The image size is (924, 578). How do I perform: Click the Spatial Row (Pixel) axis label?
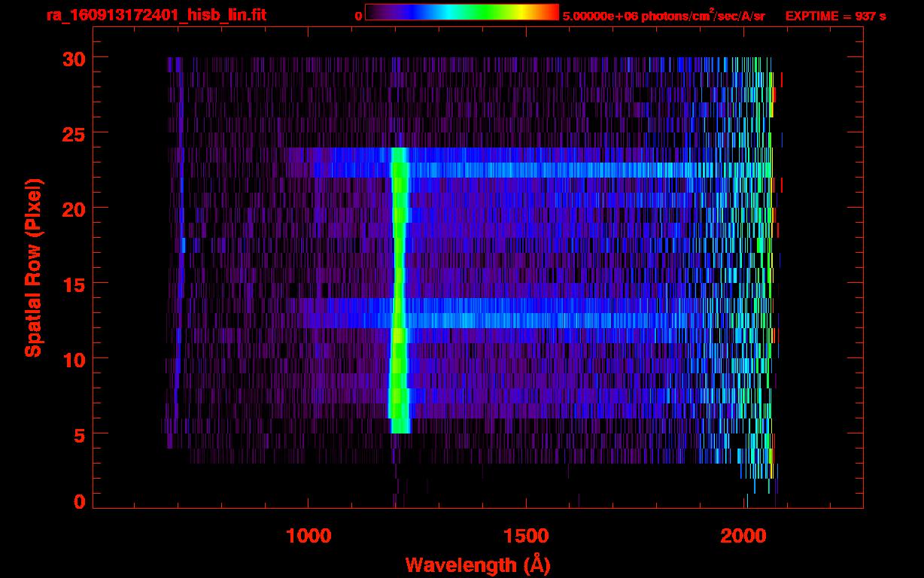33,267
